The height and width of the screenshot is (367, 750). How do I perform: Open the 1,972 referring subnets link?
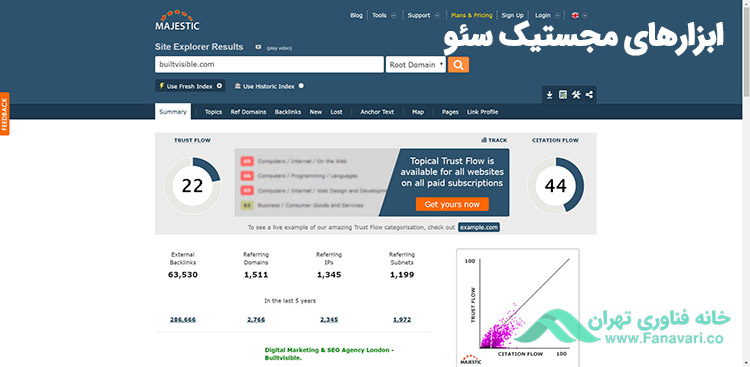click(x=402, y=320)
